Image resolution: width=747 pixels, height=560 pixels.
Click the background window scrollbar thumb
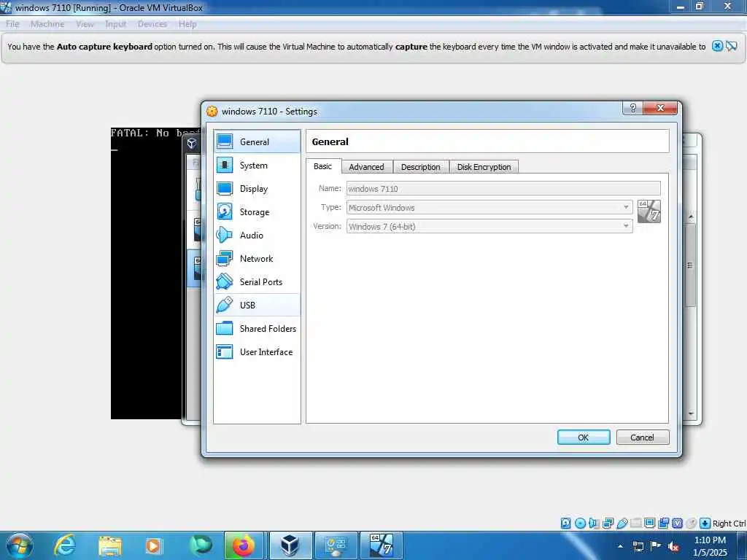pyautogui.click(x=690, y=265)
